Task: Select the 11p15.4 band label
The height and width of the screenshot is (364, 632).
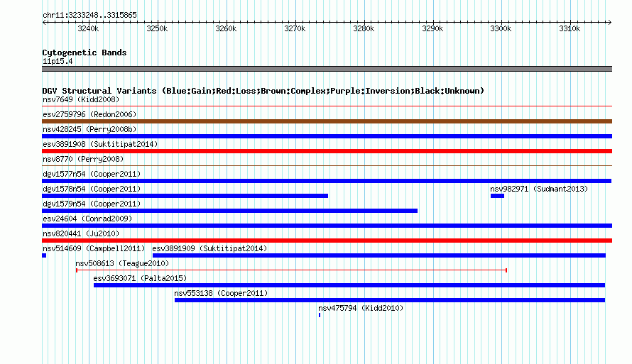Action: [58, 61]
